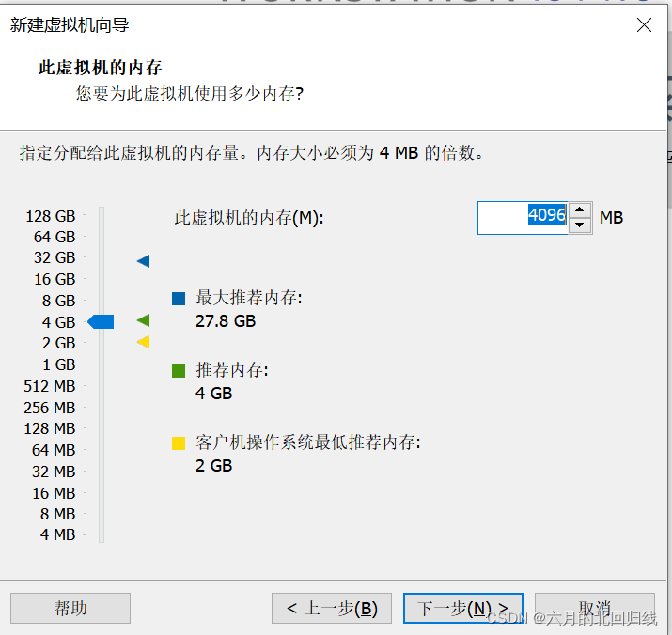Select 128 MB on the memory scale
This screenshot has width=672, height=635.
(x=49, y=429)
